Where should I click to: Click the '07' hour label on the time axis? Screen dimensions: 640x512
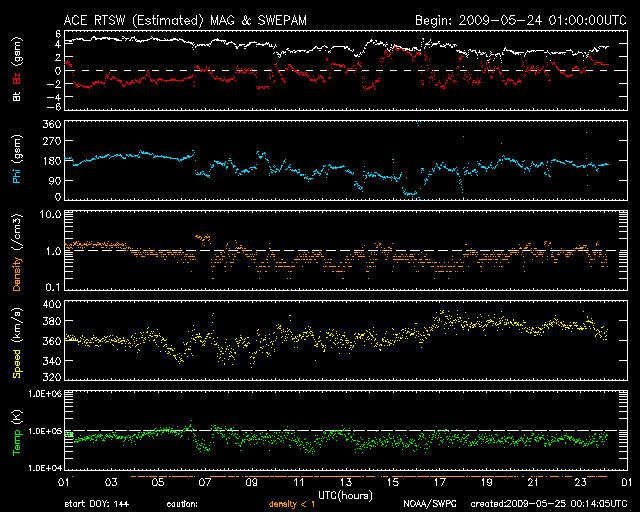(205, 482)
